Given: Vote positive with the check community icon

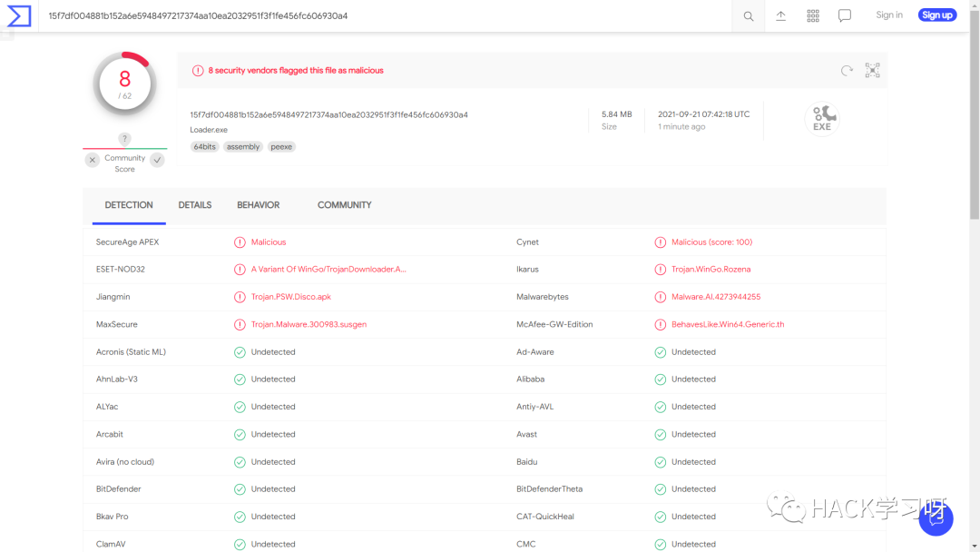Looking at the screenshot, I should coord(158,160).
